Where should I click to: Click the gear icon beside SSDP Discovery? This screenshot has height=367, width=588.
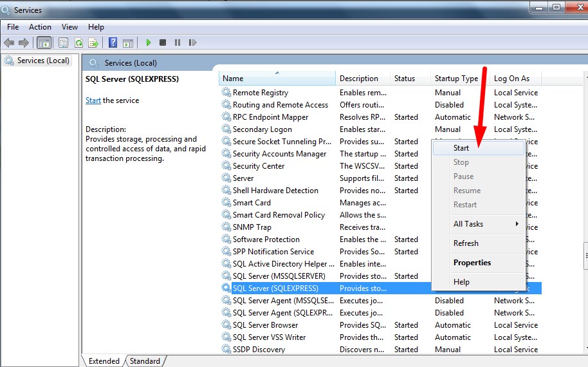pos(226,349)
